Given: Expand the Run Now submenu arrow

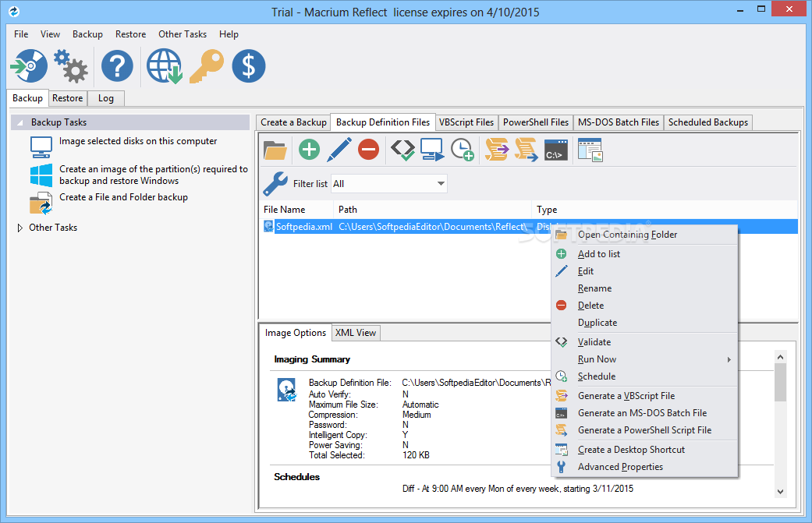Looking at the screenshot, I should 729,359.
